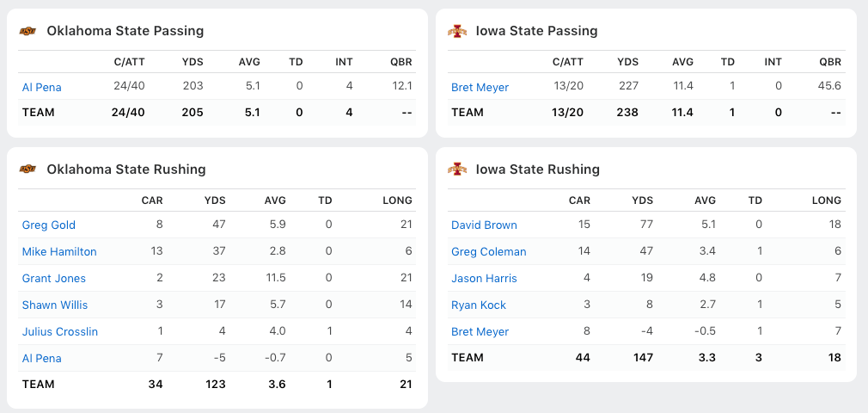The width and height of the screenshot is (868, 413).
Task: Click the Oklahoma State Passing team logo
Action: [28, 31]
